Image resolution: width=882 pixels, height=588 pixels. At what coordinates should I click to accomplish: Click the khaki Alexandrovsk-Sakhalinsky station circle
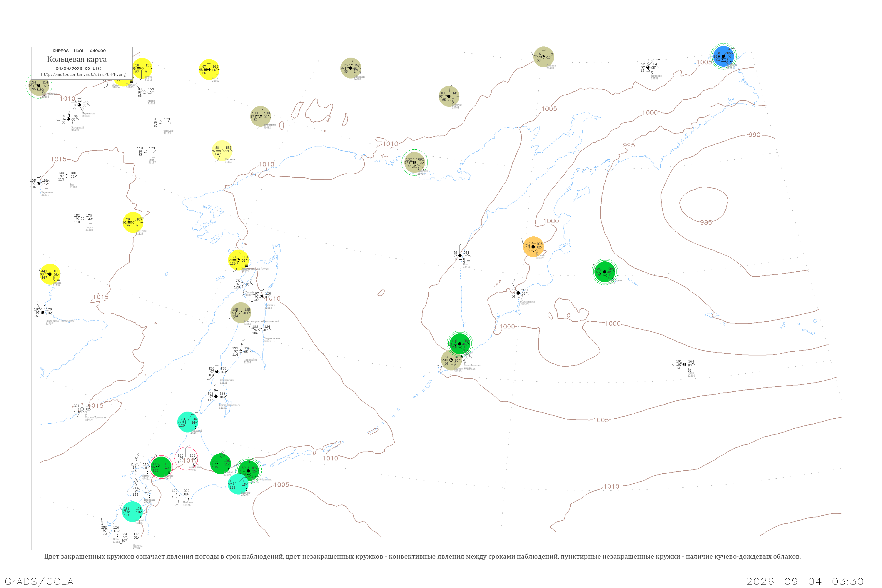[241, 313]
